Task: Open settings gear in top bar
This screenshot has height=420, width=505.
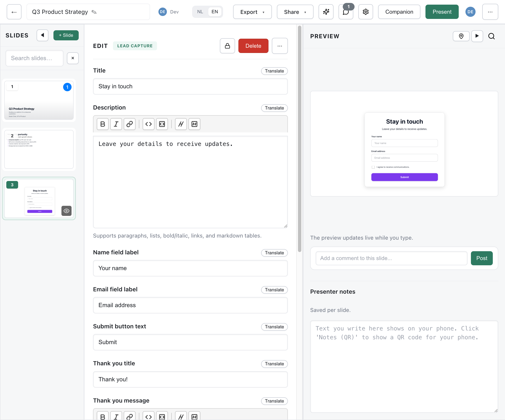Action: (365, 12)
